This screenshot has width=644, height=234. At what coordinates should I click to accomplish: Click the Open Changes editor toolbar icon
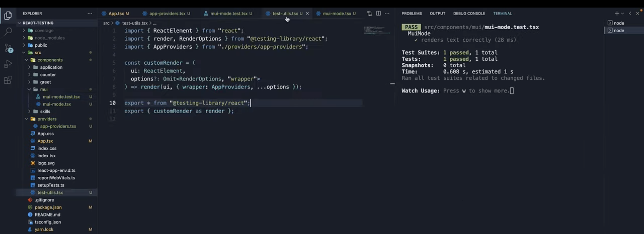coord(369,13)
